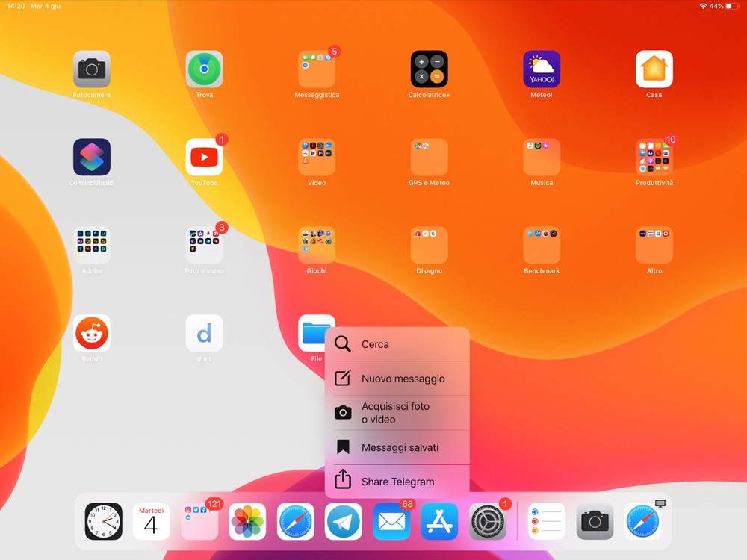Open the GPS e Meteo folder
Viewport: 747px width, 560px height.
429,157
